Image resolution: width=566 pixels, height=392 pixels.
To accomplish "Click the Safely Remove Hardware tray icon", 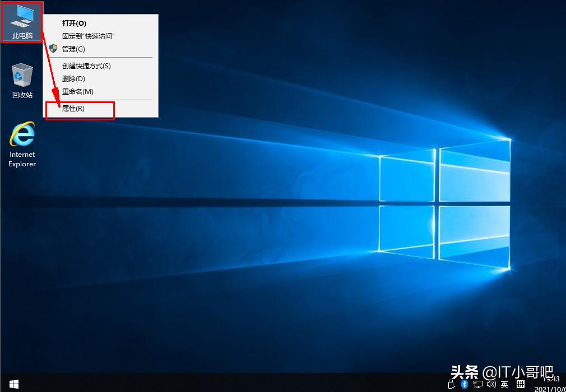I will click(452, 384).
